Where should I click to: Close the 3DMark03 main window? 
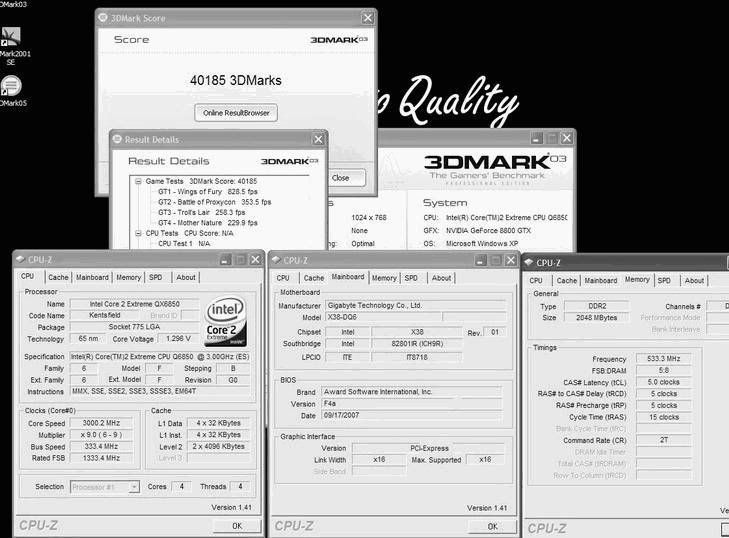(566, 138)
